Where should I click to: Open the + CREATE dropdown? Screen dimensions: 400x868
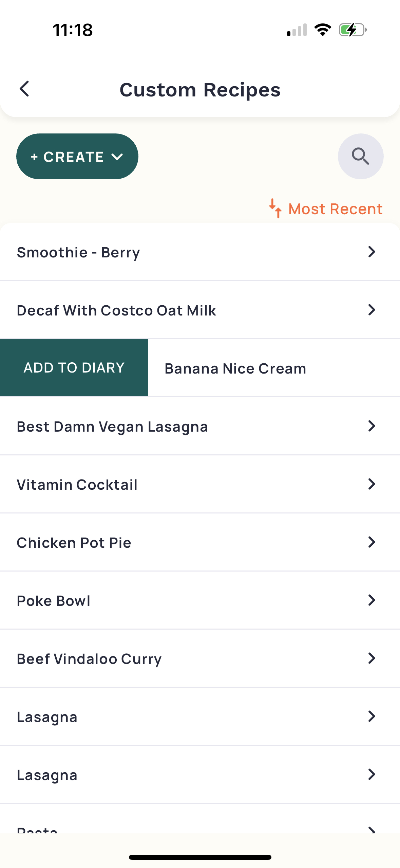tap(77, 157)
